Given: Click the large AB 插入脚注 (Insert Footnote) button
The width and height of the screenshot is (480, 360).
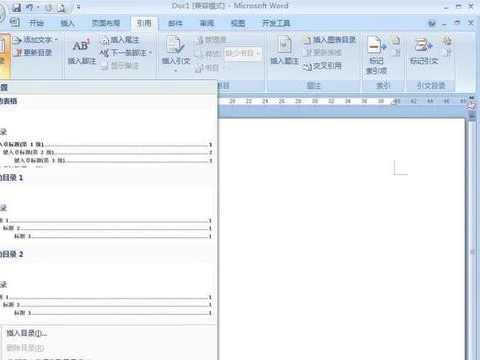Looking at the screenshot, I should pos(82,51).
